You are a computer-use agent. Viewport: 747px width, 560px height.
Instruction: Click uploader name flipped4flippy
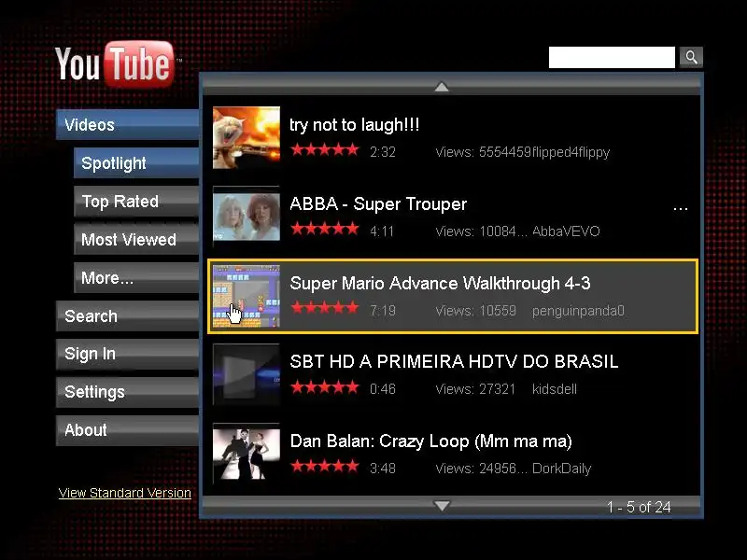(x=571, y=152)
